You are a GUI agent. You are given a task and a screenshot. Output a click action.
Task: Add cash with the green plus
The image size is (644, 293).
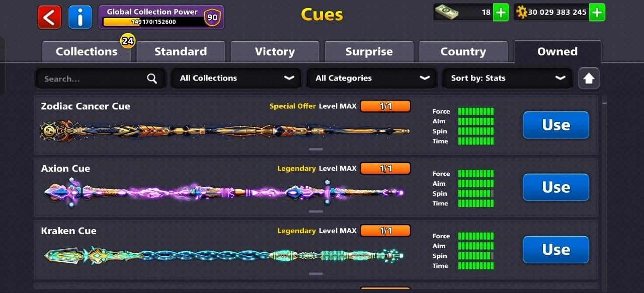(x=501, y=12)
